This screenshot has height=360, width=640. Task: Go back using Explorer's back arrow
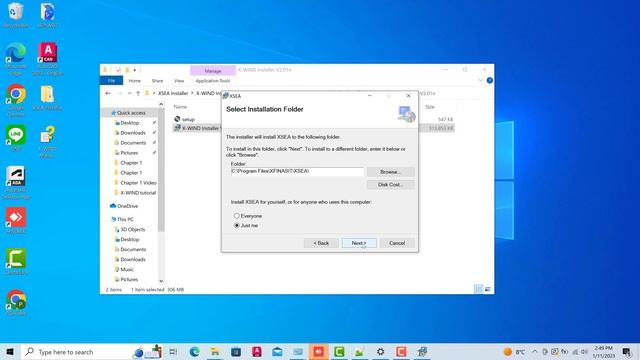click(108, 93)
